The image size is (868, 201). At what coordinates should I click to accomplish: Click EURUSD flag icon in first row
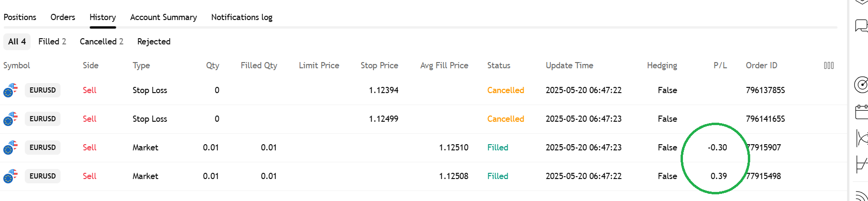point(10,90)
